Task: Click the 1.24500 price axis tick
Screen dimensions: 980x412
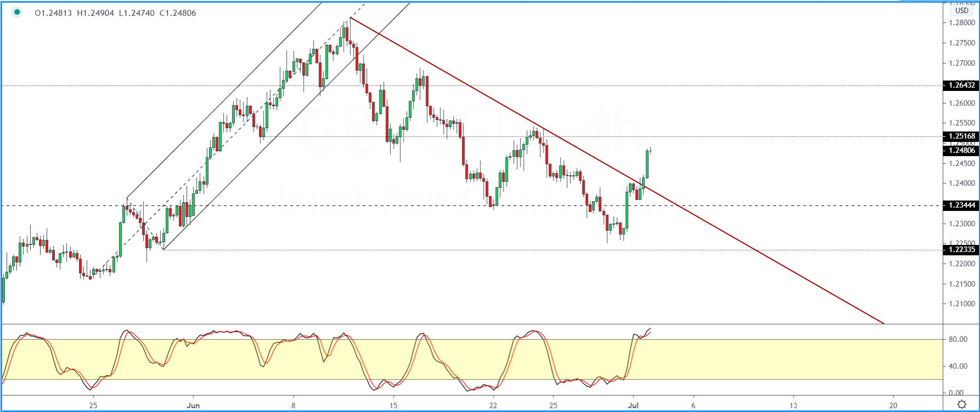Action: click(x=962, y=163)
